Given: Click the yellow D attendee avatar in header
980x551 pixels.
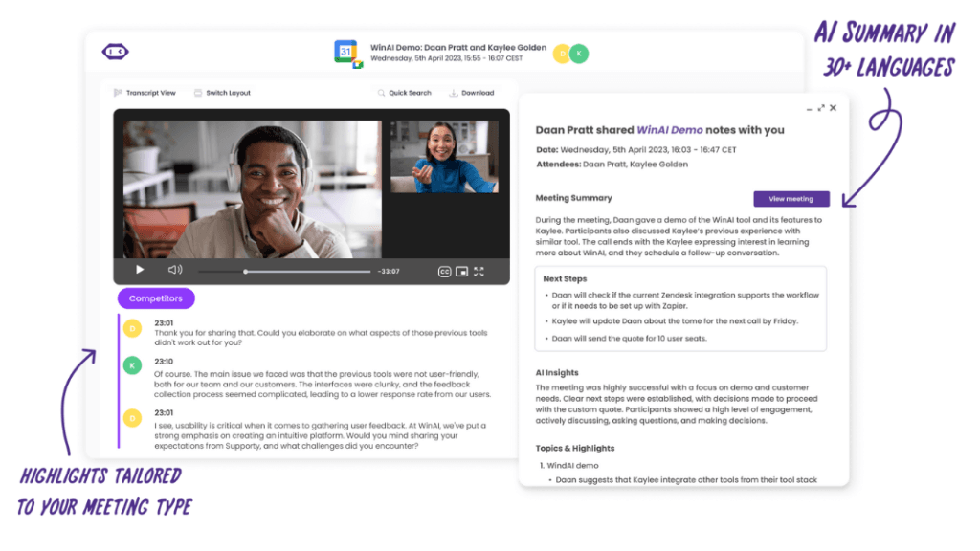Looking at the screenshot, I should [x=562, y=54].
